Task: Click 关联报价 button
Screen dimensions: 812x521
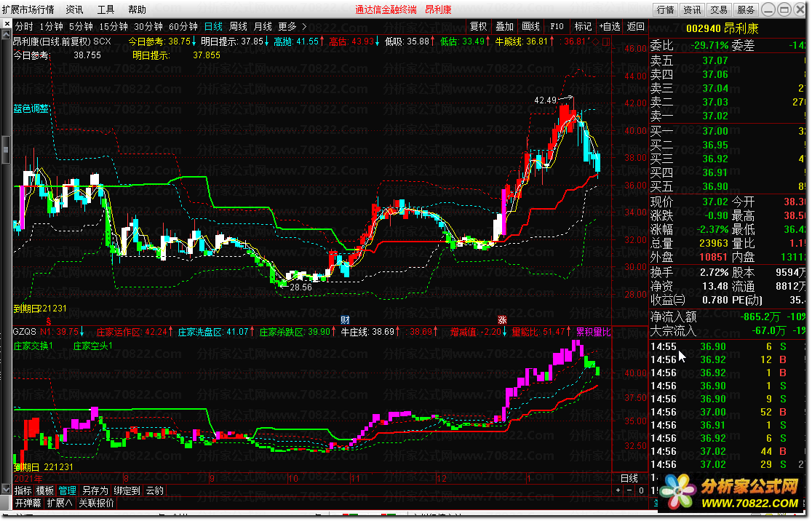Action: 96,503
